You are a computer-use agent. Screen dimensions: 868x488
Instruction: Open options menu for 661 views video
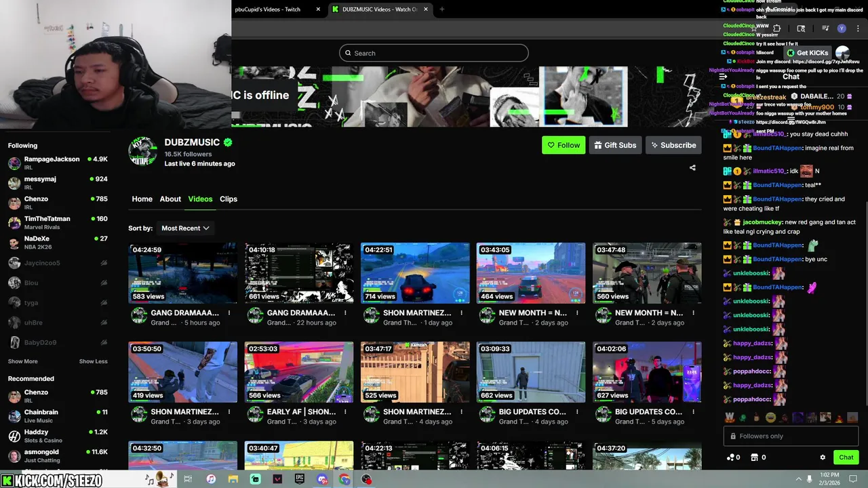pyautogui.click(x=345, y=313)
